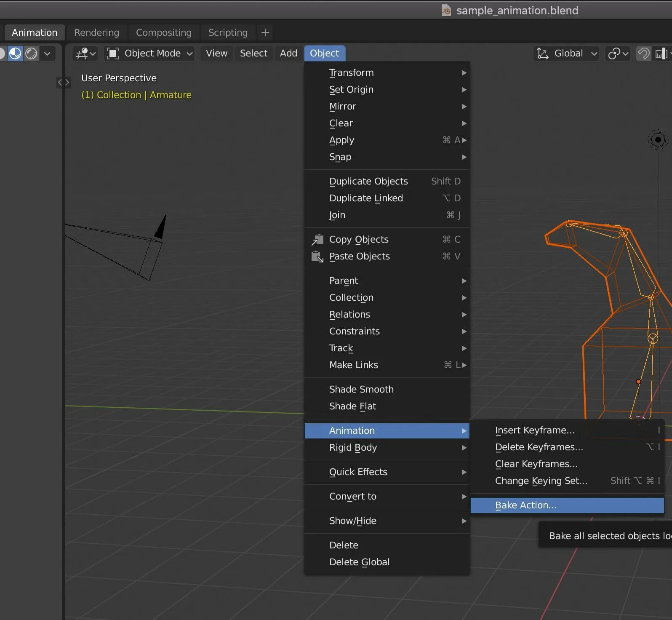This screenshot has height=620, width=672.
Task: Open the Object Mode dropdown
Action: pos(149,53)
